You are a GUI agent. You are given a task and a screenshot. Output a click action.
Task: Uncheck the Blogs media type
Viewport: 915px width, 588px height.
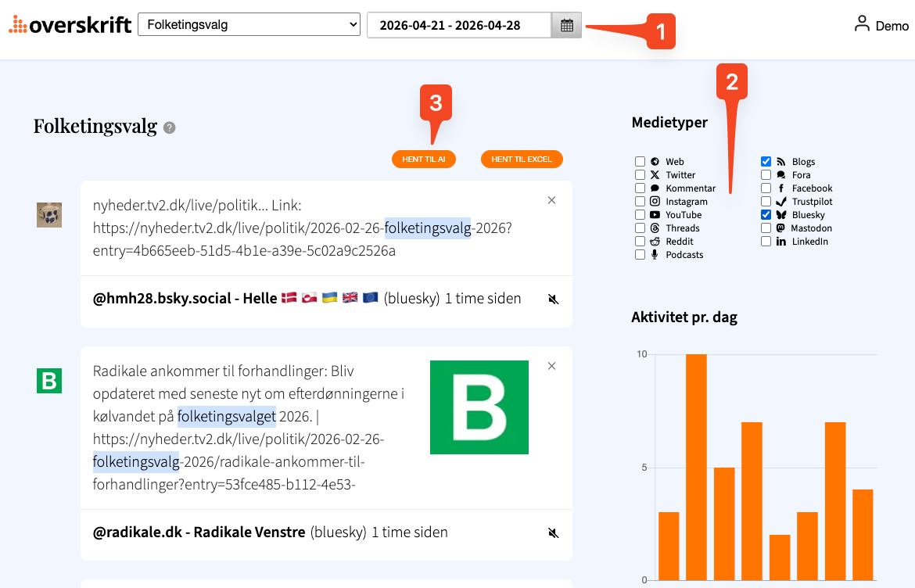point(766,162)
